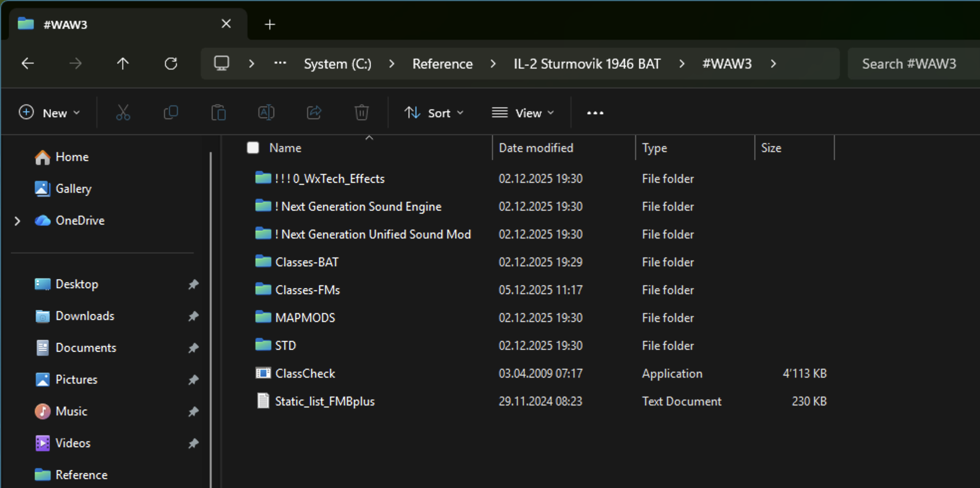Open Pictures in the sidebar
The height and width of the screenshot is (488, 980).
coord(66,380)
